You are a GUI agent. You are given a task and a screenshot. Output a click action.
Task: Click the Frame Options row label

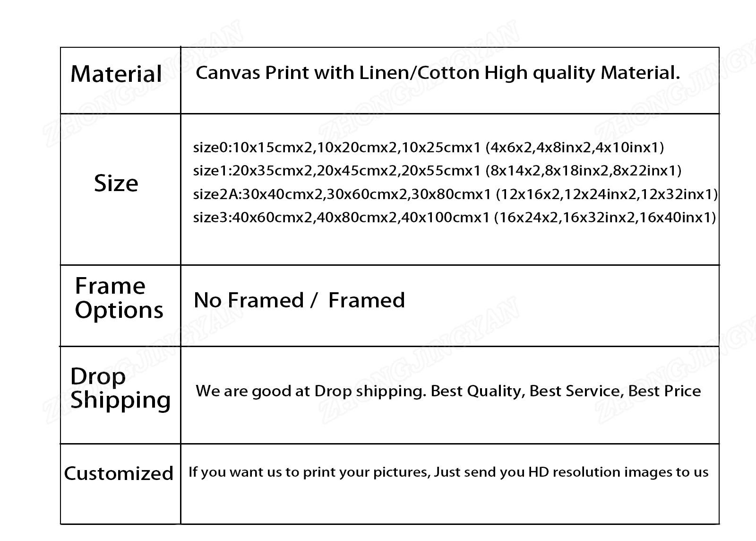pyautogui.click(x=119, y=298)
